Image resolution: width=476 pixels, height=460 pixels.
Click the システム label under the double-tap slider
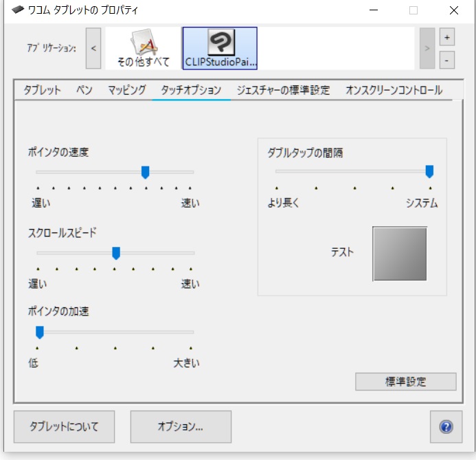[x=422, y=203]
